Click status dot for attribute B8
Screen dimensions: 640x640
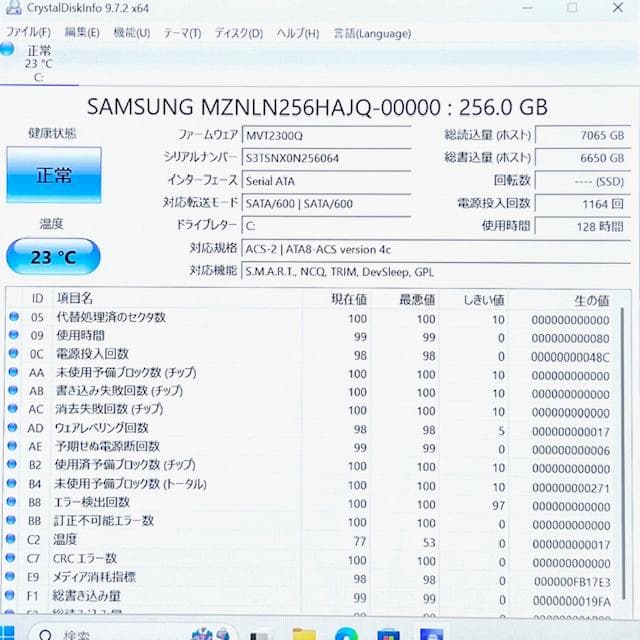[x=11, y=502]
